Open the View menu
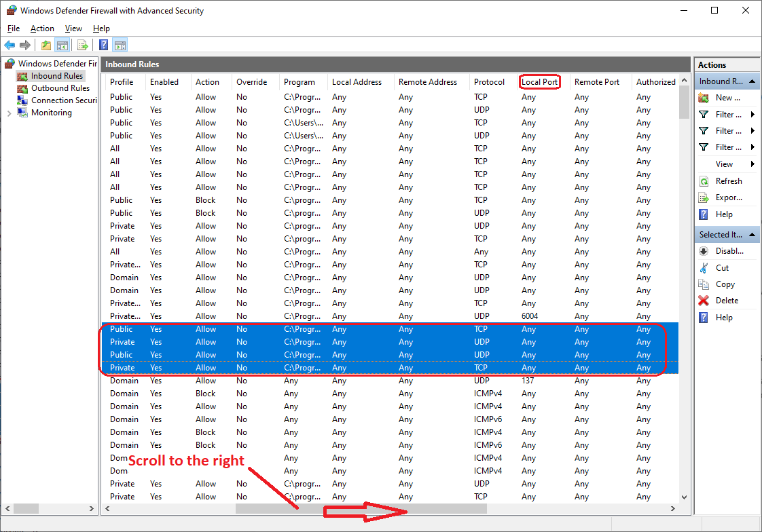Screen dimensions: 762x532 73,28
